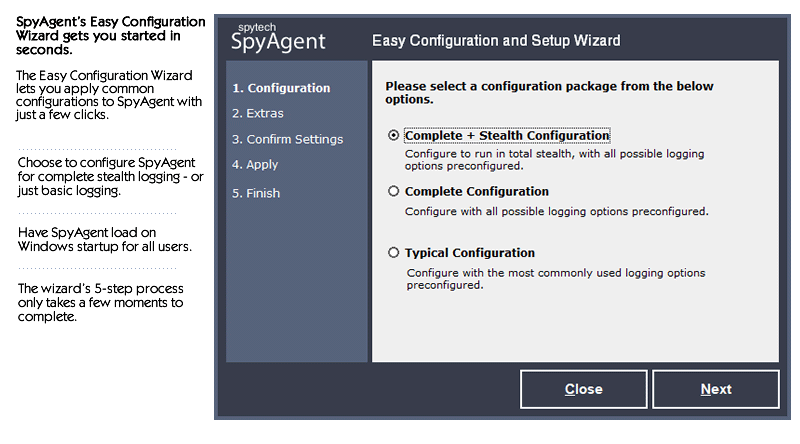Click the Close button
Screen dimensions: 800x444
584,389
